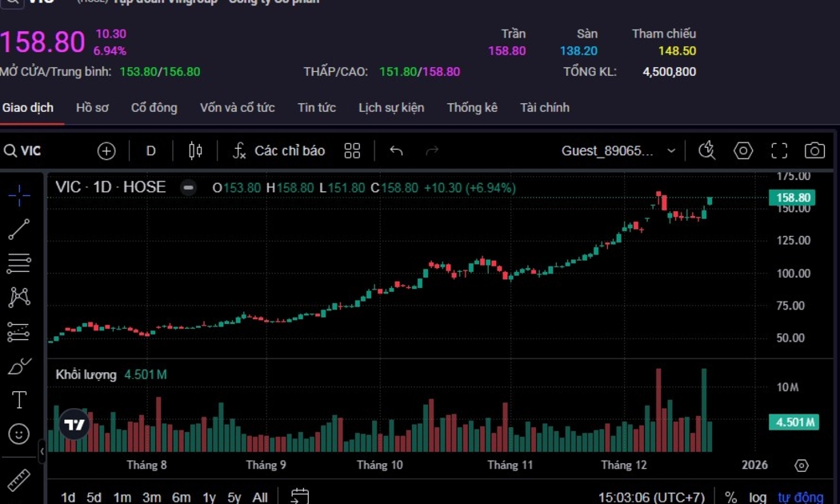
Task: Choose the brush drawing tool
Action: point(19,366)
